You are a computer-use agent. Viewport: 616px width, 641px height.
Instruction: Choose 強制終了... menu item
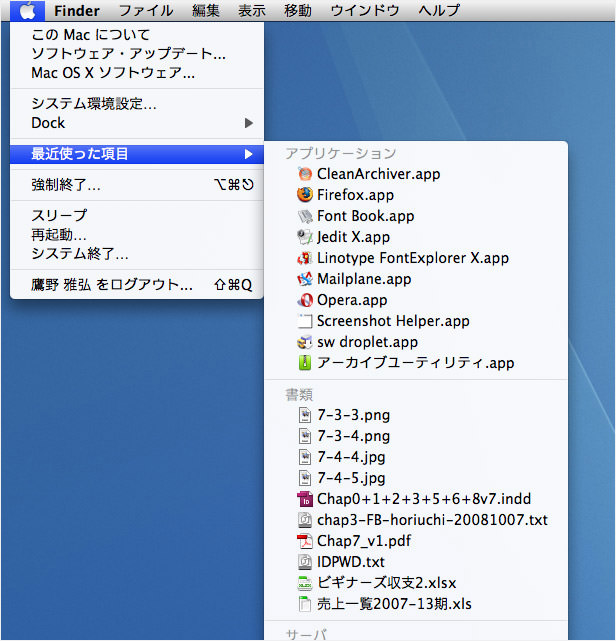[137, 185]
